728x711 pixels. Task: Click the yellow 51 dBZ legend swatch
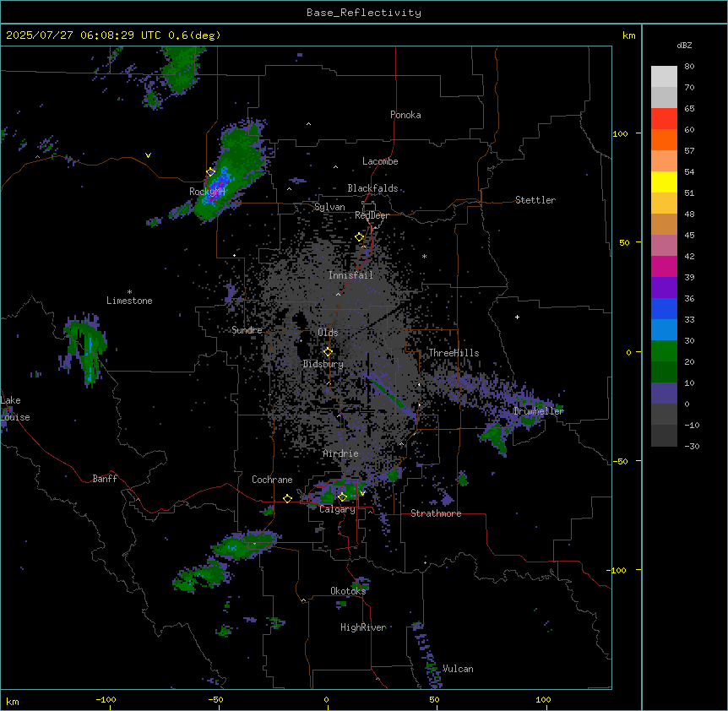click(664, 182)
